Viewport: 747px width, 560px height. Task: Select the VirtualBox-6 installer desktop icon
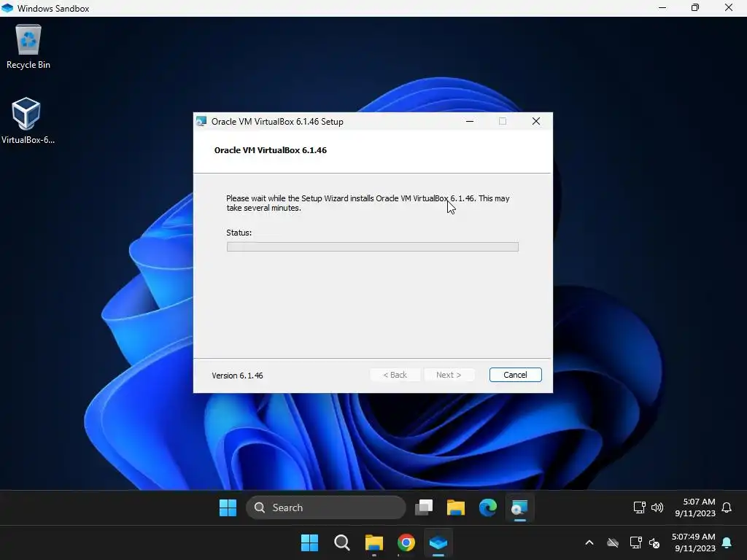[27, 121]
